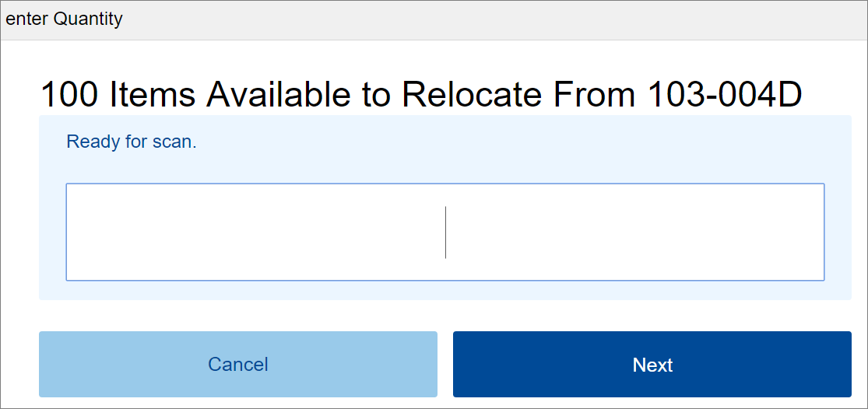Confirm the quantity by clicking Next
Viewport: 868px width, 409px height.
652,364
